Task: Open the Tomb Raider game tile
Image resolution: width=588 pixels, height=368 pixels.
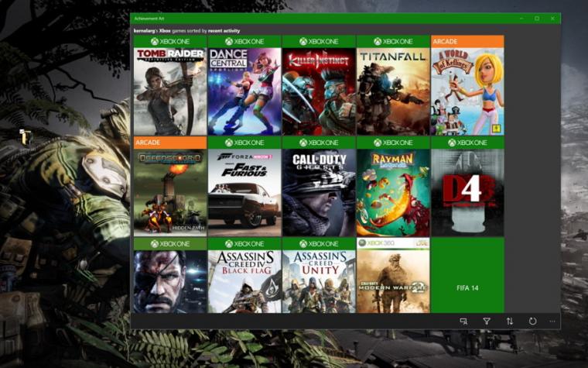Action: [x=170, y=85]
